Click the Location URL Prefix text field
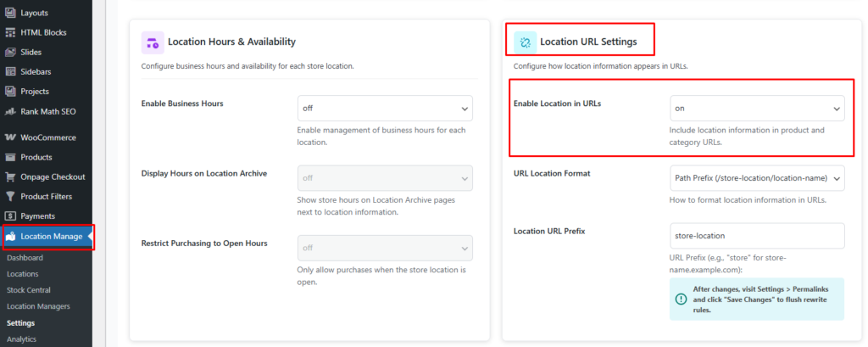 point(757,236)
